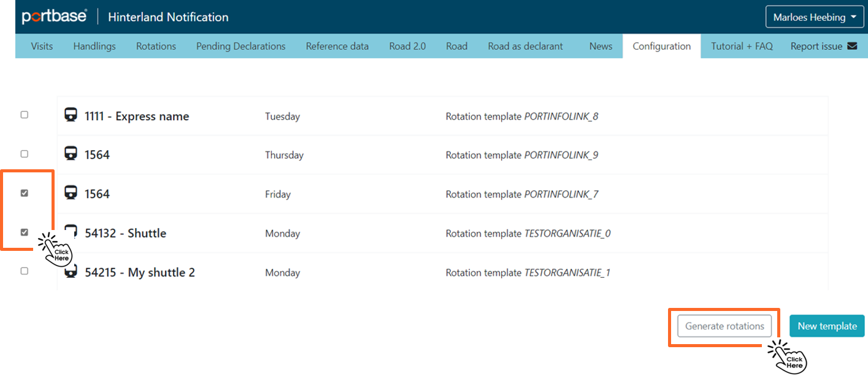Click Monday in the 54132 - Shuttle row
868x376 pixels.
click(x=283, y=234)
